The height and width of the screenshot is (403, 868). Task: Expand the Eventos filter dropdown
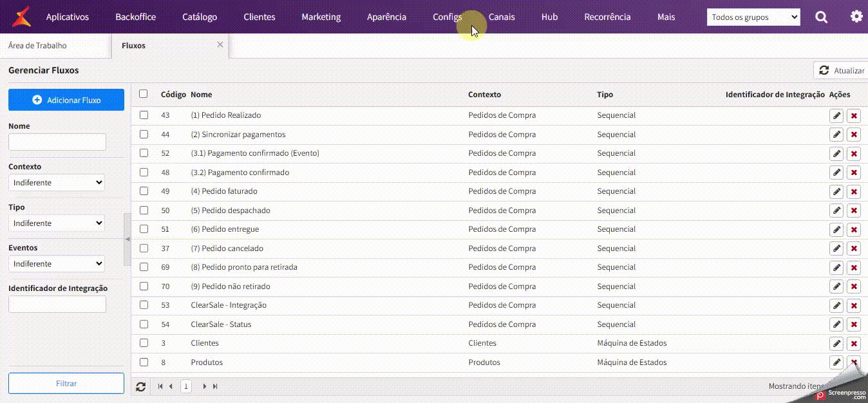point(57,264)
